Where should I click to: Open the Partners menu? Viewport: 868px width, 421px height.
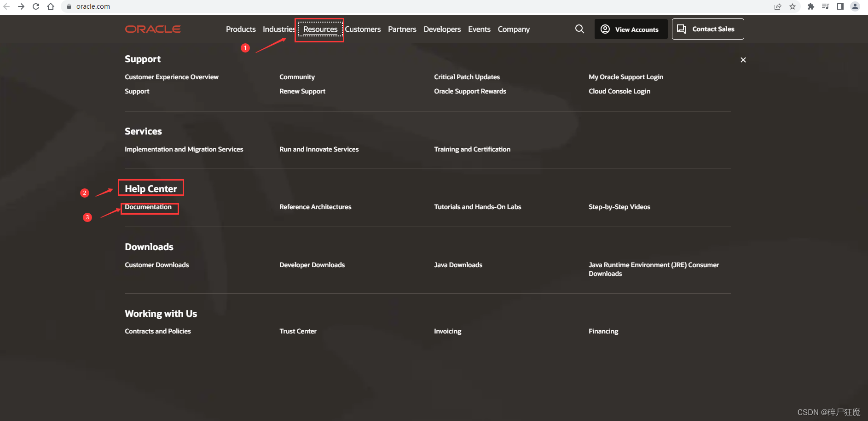click(402, 29)
